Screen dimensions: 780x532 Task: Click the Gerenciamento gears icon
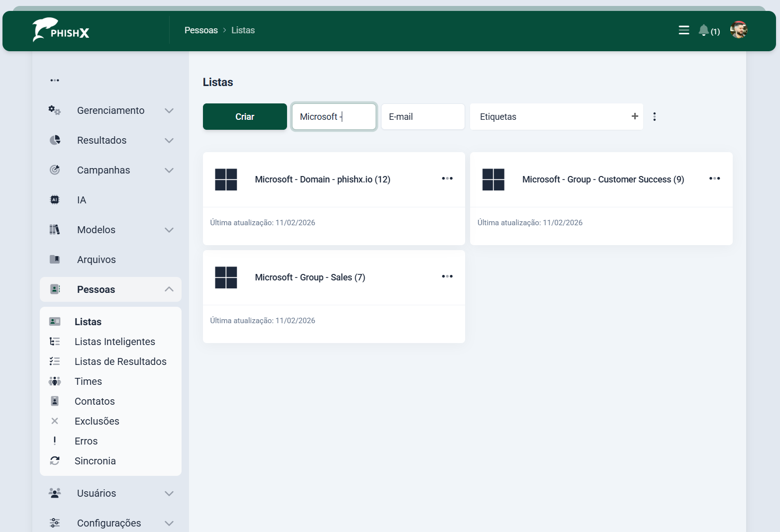coord(55,110)
